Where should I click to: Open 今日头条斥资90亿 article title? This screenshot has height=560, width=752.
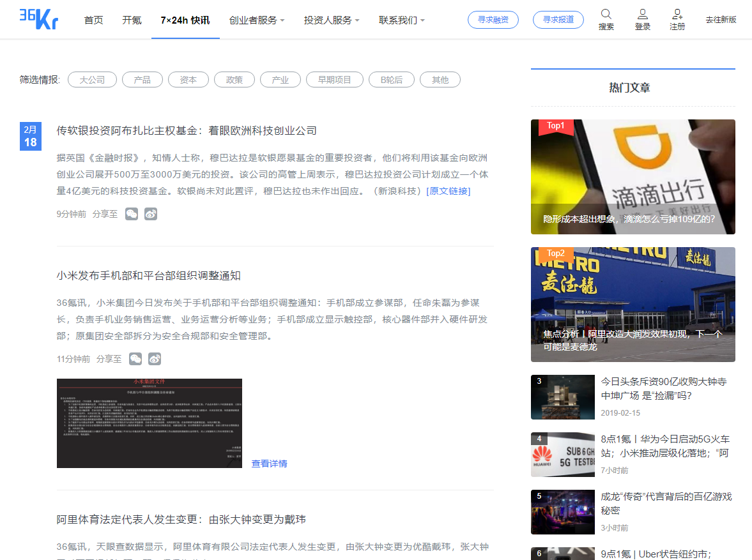pos(664,388)
